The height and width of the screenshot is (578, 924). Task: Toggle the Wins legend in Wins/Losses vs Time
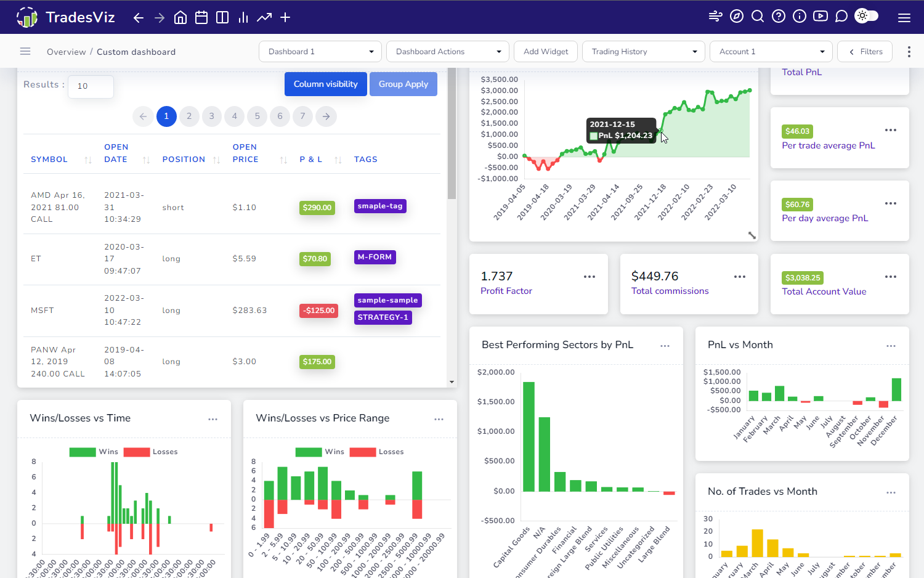click(94, 452)
